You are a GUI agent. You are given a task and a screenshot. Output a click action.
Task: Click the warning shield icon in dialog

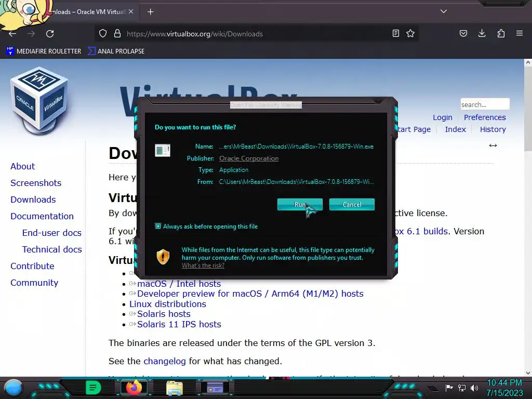click(x=163, y=257)
